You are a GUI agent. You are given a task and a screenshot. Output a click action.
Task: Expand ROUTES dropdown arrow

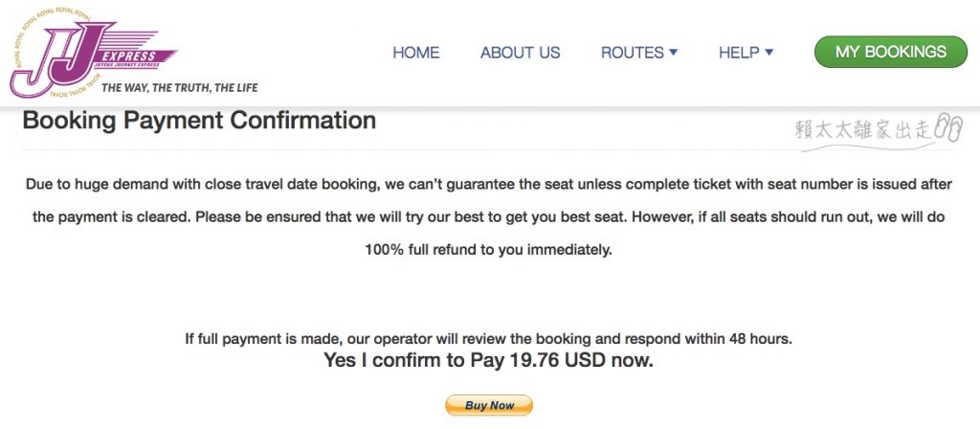(673, 53)
